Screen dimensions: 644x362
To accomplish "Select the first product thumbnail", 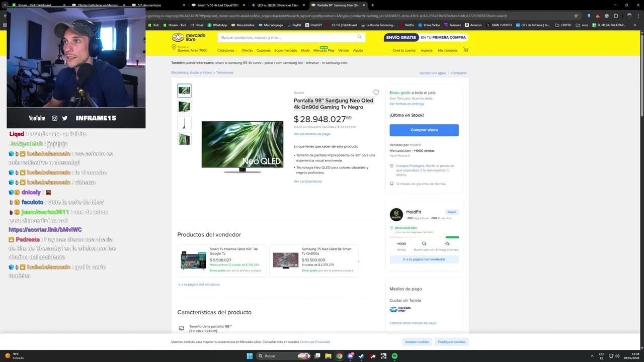I will (x=184, y=90).
